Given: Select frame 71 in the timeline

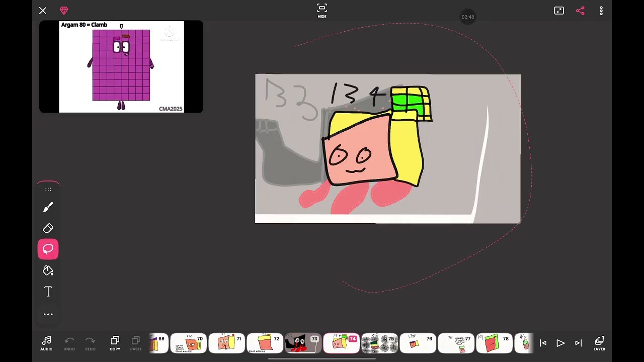Looking at the screenshot, I should [226, 343].
